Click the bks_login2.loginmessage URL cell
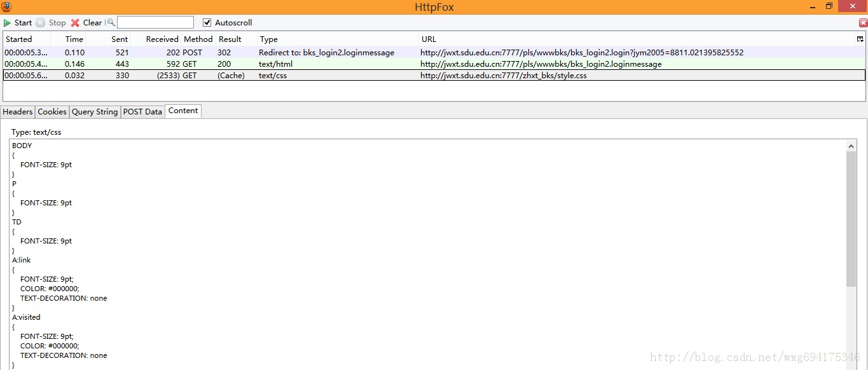The width and height of the screenshot is (868, 370). pos(541,64)
